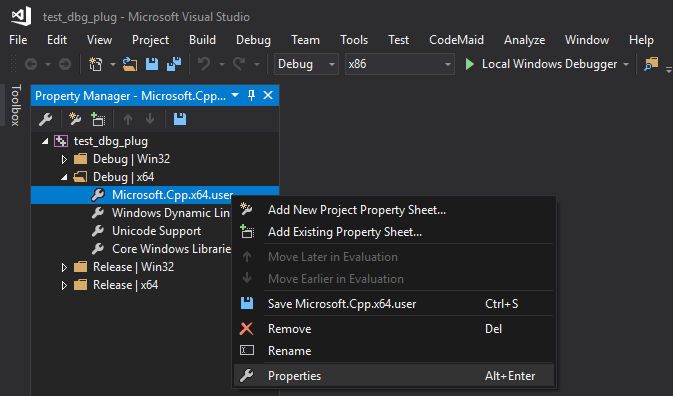The width and height of the screenshot is (673, 396).
Task: Click Add Existing Property Sheet panel icon
Action: (x=98, y=119)
